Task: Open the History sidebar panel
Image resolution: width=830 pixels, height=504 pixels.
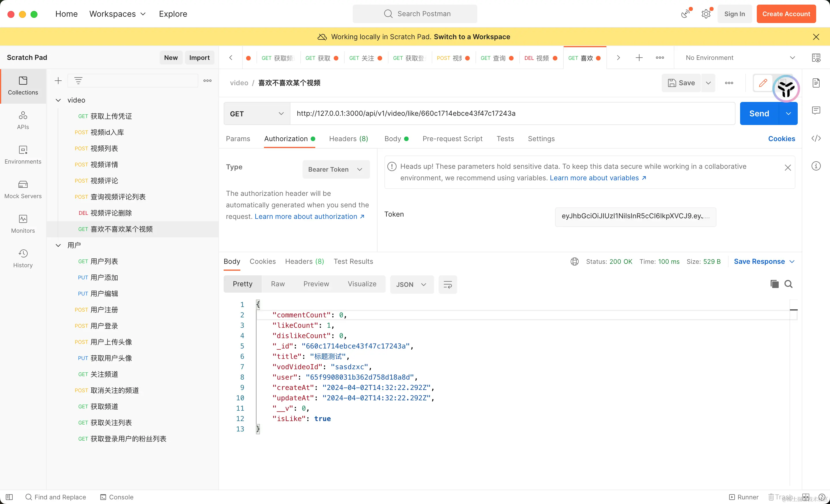Action: pyautogui.click(x=23, y=258)
